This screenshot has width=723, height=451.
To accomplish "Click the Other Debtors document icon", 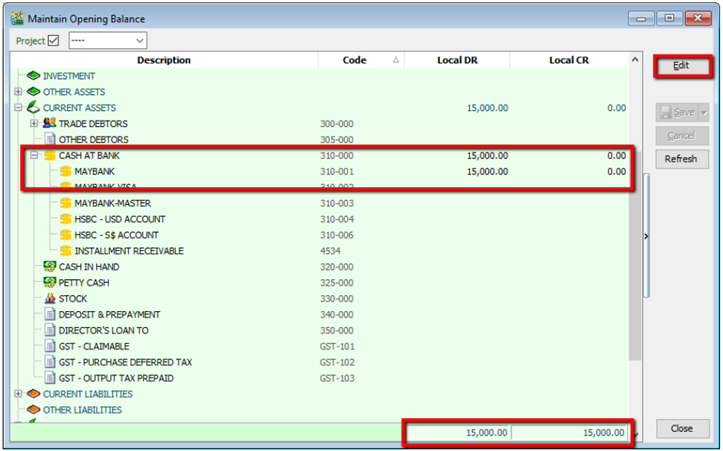I will pos(49,140).
